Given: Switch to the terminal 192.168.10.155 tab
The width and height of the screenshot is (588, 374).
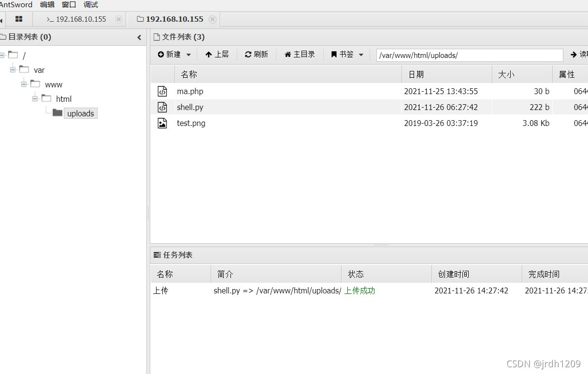Looking at the screenshot, I should tap(76, 19).
